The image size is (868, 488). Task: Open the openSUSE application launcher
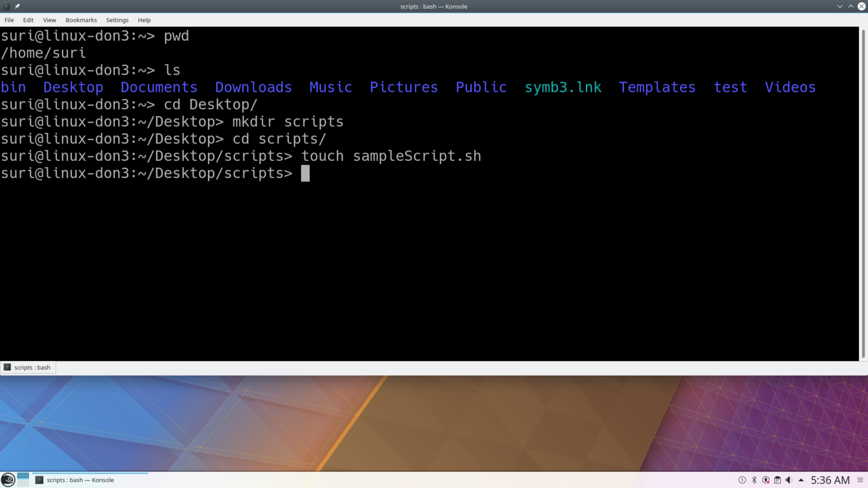(8, 480)
